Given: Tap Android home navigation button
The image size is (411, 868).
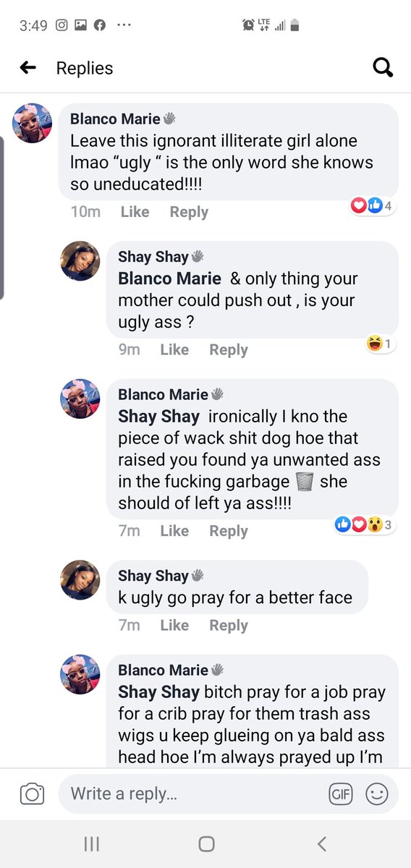Looking at the screenshot, I should click(206, 843).
